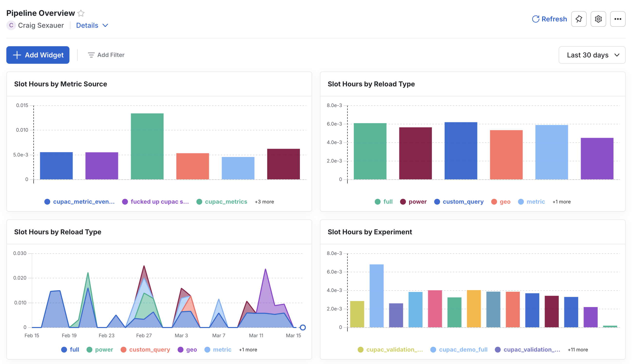The height and width of the screenshot is (364, 633).
Task: Click the Add Filter funnel icon
Action: [91, 55]
